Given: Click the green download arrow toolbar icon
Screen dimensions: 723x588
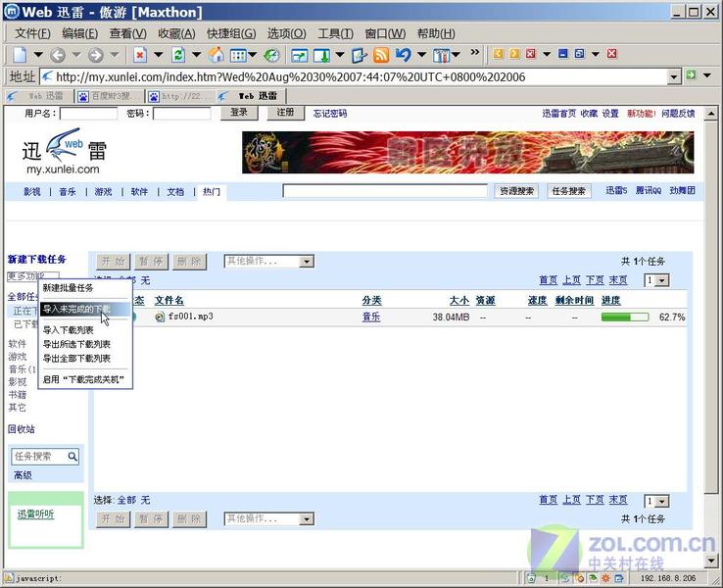Looking at the screenshot, I should (x=322, y=55).
